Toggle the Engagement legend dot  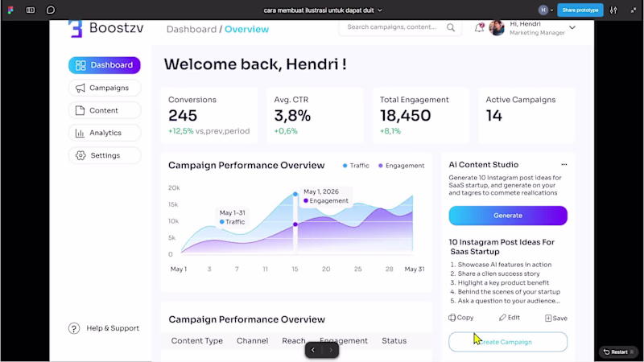click(x=380, y=166)
